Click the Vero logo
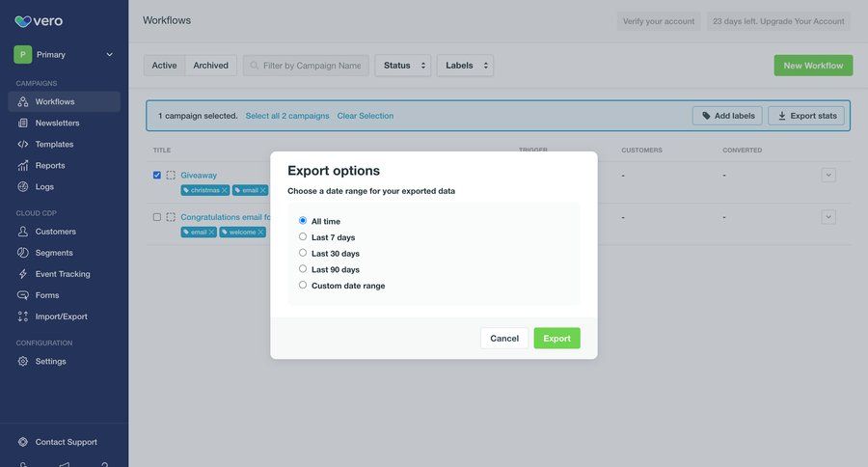The height and width of the screenshot is (467, 868). pyautogui.click(x=39, y=21)
